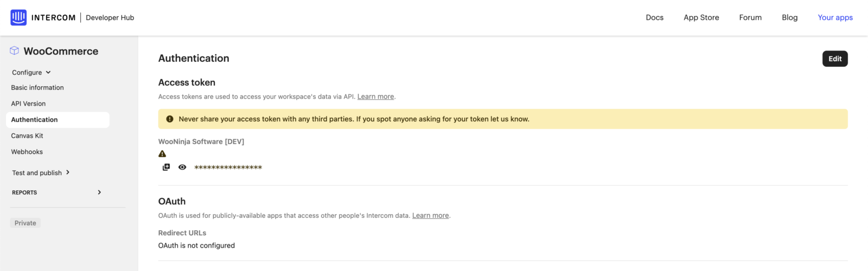Screen dimensions: 868x271
Task: Open the Webhooks page
Action: [x=27, y=152]
